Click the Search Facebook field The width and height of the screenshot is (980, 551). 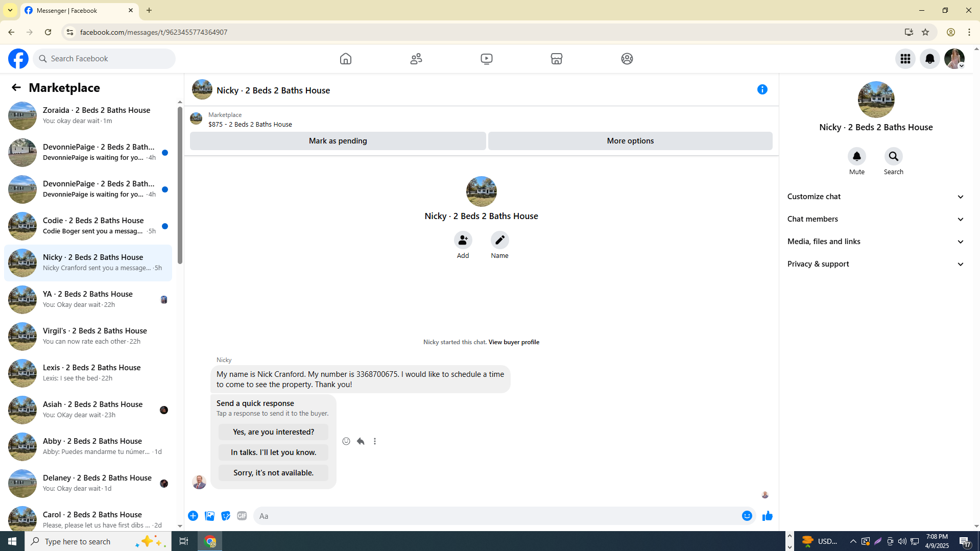coord(104,59)
